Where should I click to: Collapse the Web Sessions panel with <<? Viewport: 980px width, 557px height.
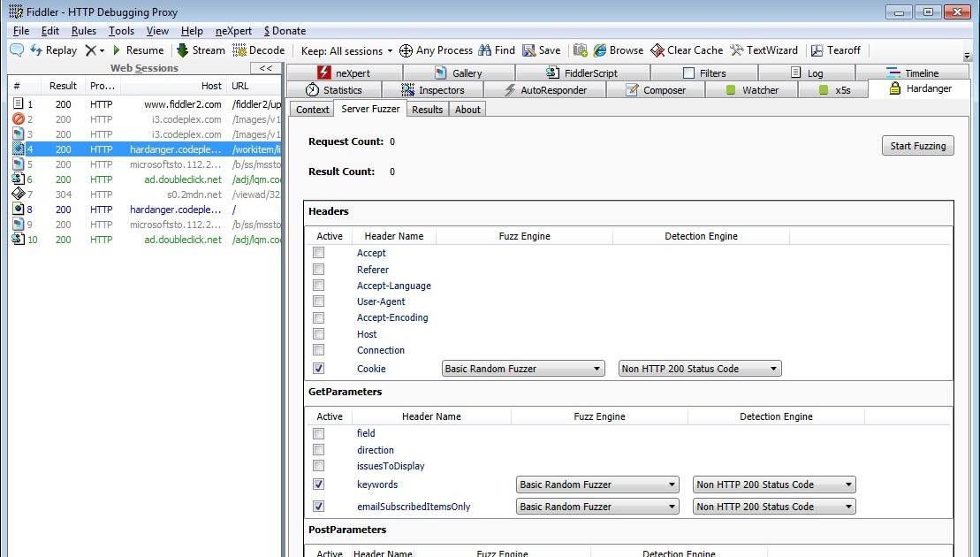click(x=266, y=68)
